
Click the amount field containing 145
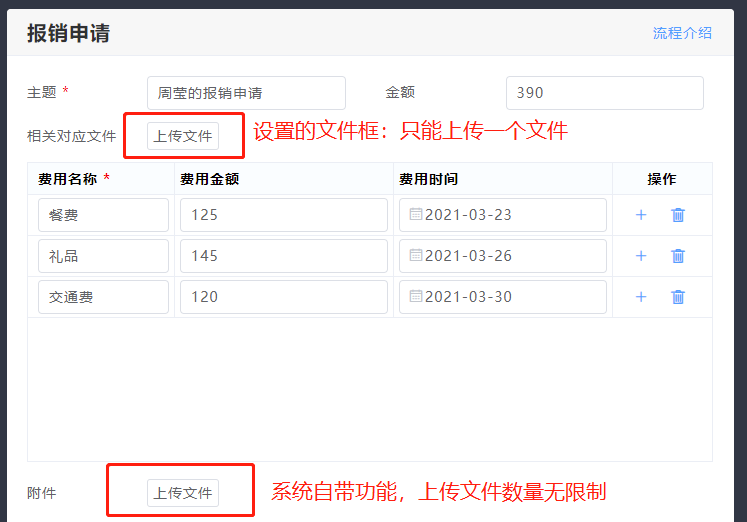point(283,256)
